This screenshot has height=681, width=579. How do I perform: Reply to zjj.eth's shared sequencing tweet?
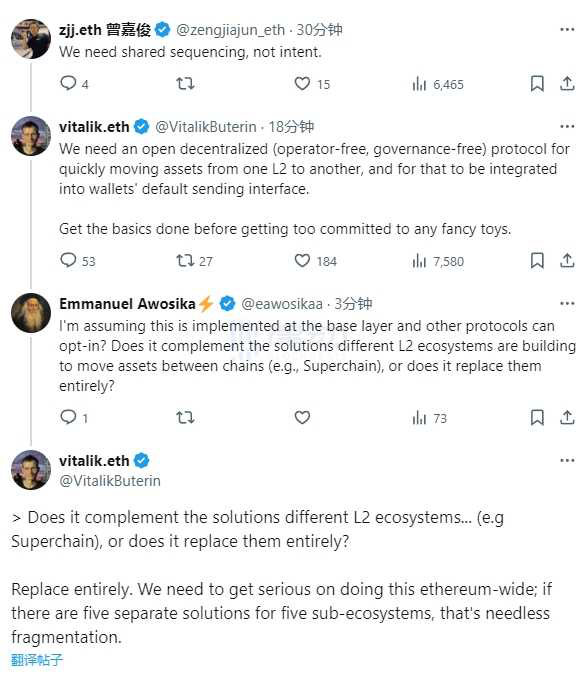coord(74,83)
